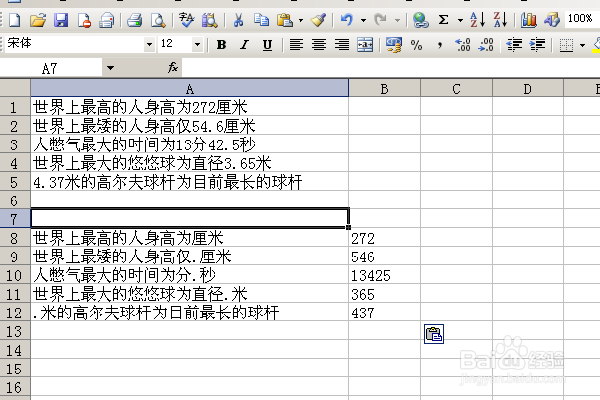Select cell B8 with value 272
This screenshot has width=600, height=400.
(384, 238)
